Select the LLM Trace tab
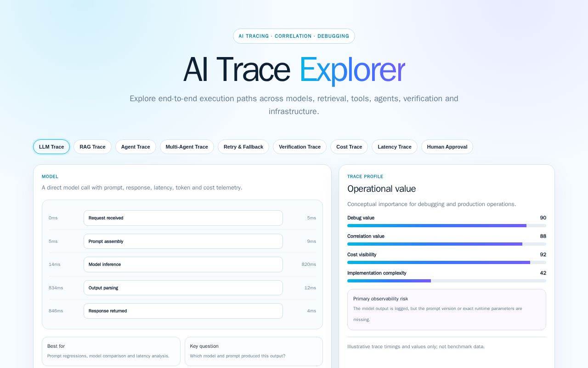 [x=51, y=147]
